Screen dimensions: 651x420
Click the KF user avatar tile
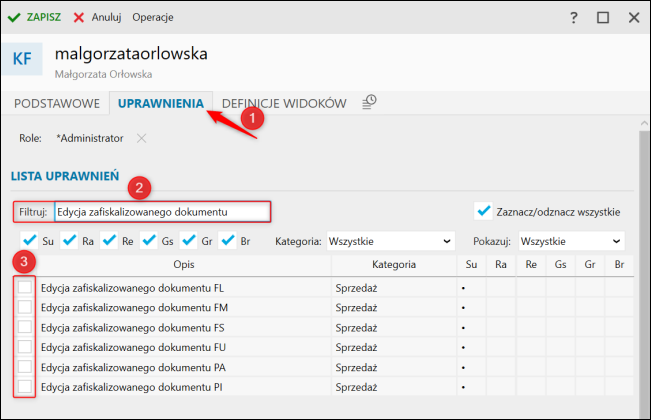22,59
